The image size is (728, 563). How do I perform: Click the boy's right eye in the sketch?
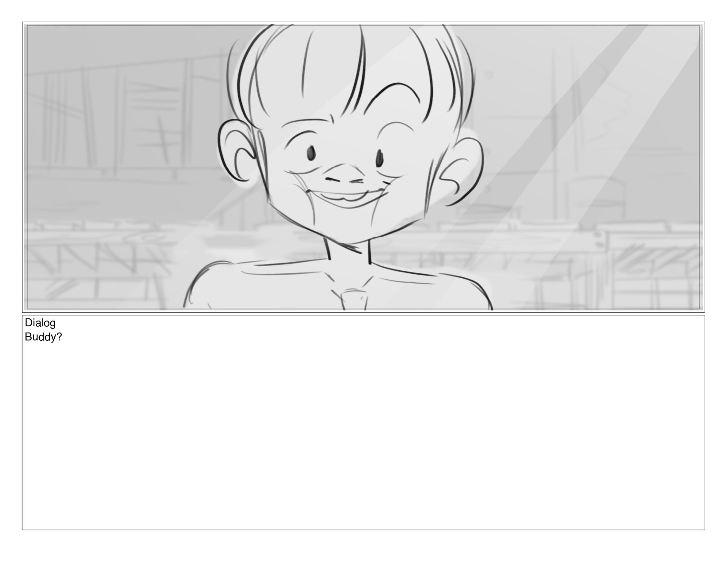[379, 158]
